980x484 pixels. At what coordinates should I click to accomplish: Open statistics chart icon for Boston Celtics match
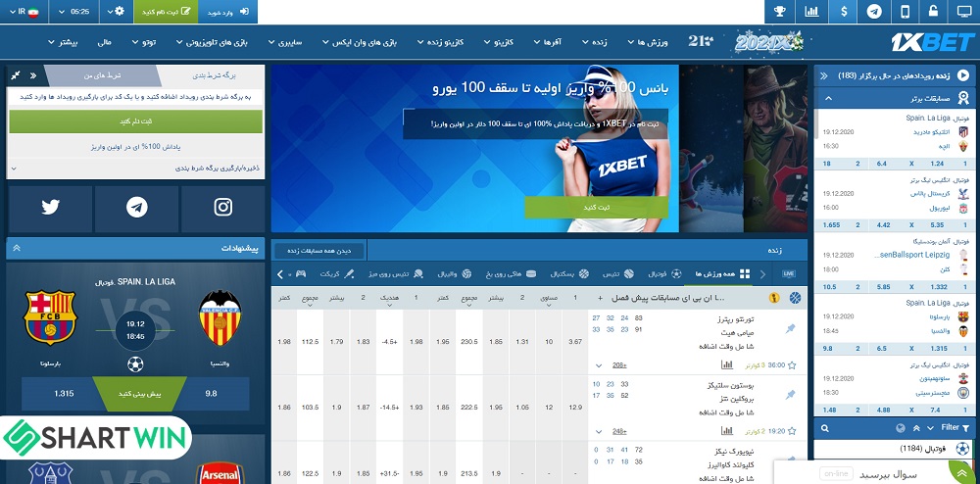point(727,430)
